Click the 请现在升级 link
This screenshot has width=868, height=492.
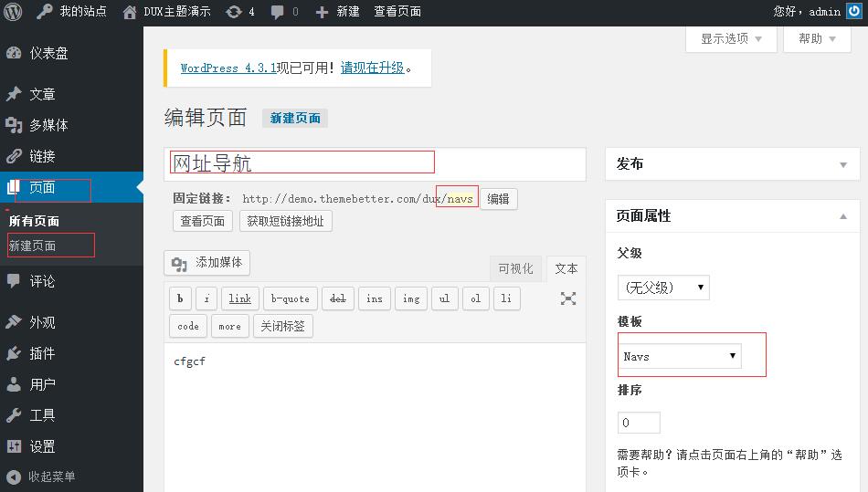point(372,68)
